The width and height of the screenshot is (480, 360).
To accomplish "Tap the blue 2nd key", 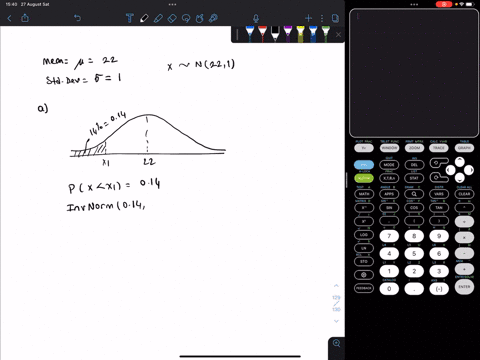I will click(364, 165).
